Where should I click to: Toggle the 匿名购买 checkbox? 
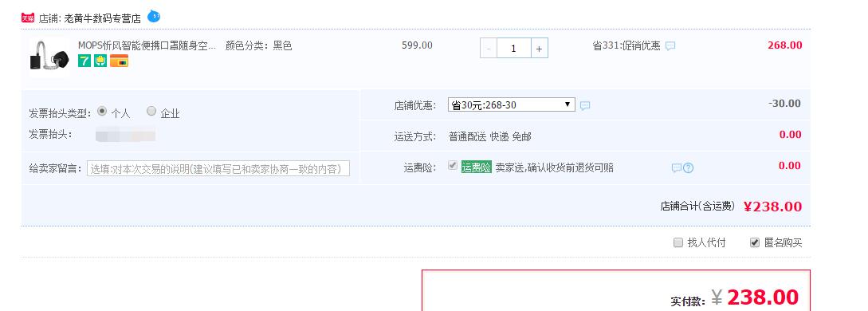tap(755, 242)
